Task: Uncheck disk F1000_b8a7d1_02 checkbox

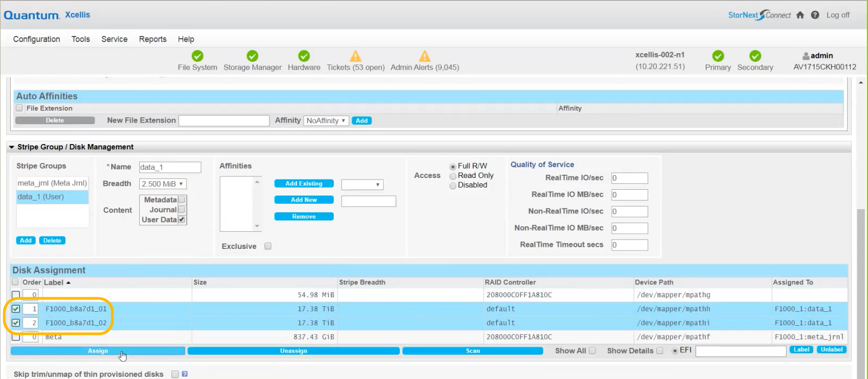Action: click(x=16, y=323)
